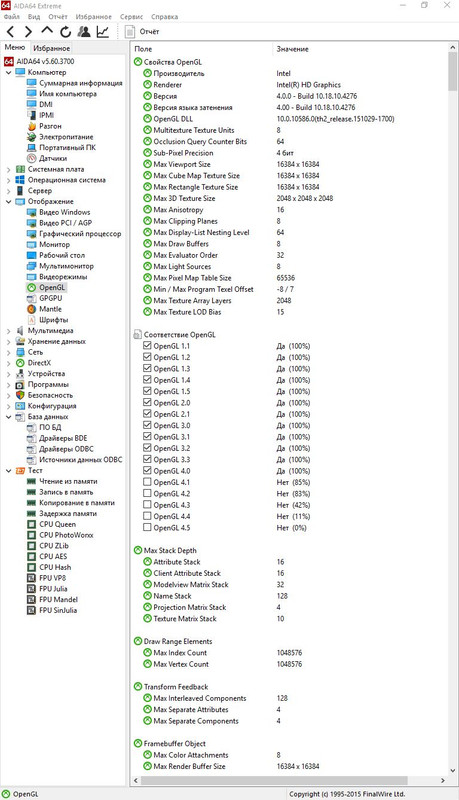Click the Forward navigation arrow
459x800 pixels.
28,32
